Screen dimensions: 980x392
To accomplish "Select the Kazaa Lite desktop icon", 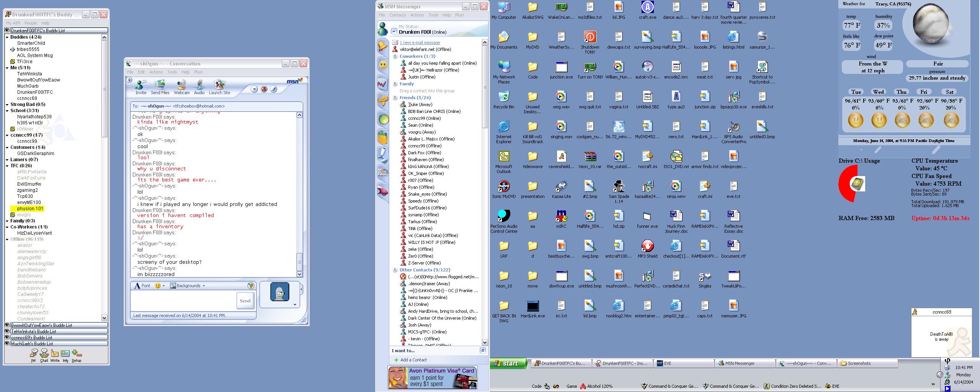I will tap(561, 189).
